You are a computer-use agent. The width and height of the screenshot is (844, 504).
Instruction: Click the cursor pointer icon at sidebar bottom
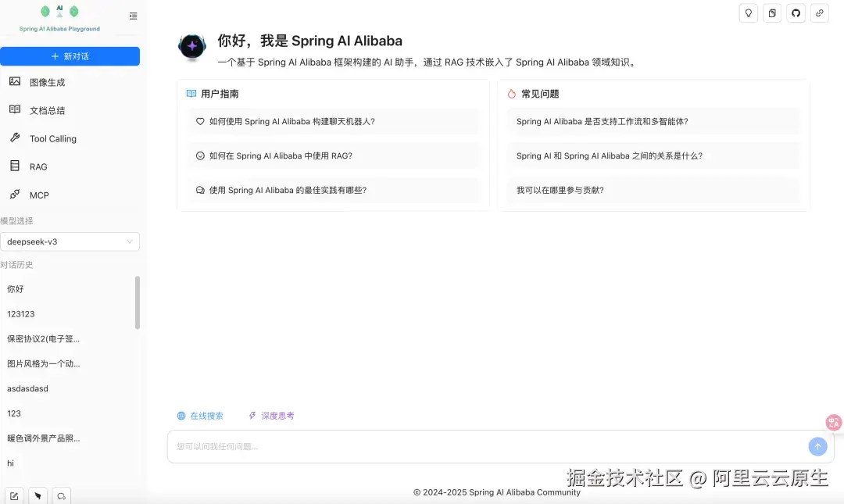pos(38,496)
